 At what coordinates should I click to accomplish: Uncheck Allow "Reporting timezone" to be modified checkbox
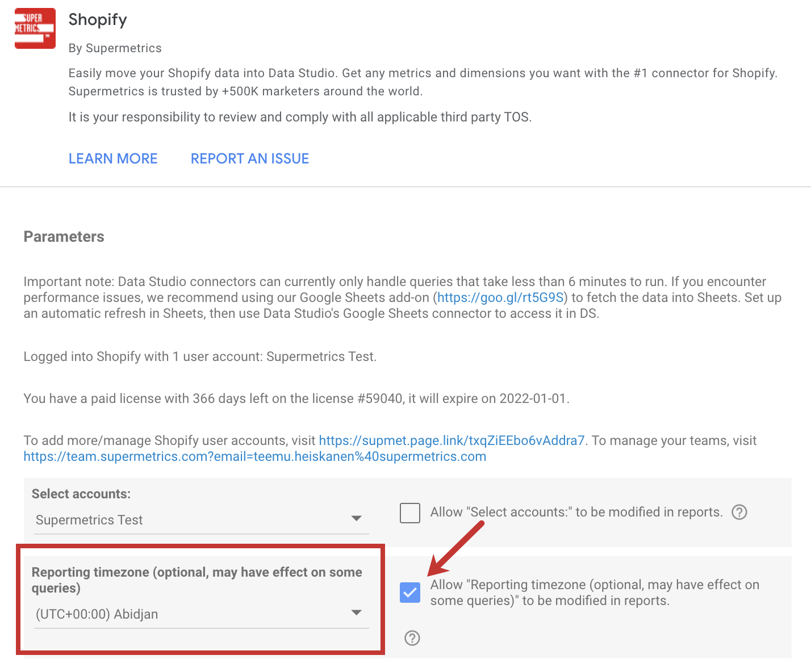410,593
